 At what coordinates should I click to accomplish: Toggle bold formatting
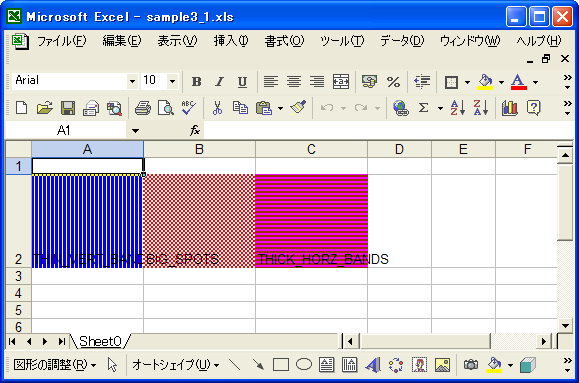(196, 82)
